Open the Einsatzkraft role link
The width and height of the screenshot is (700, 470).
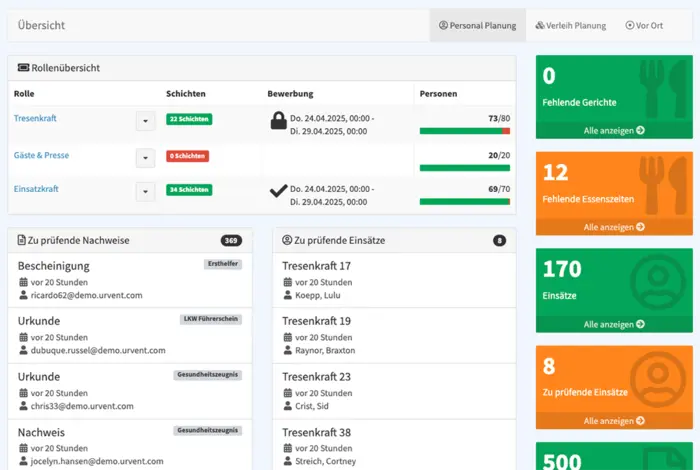point(36,189)
